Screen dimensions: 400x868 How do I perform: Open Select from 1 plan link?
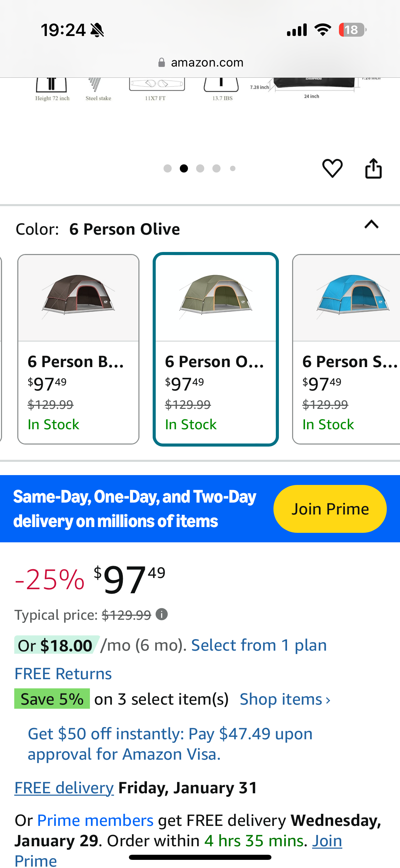tap(259, 645)
